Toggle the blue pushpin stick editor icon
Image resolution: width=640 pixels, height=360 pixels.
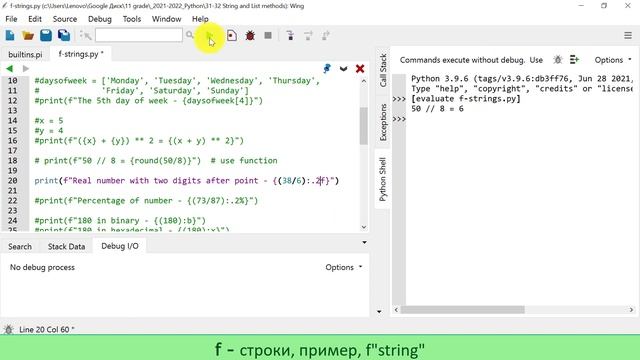[x=327, y=69]
